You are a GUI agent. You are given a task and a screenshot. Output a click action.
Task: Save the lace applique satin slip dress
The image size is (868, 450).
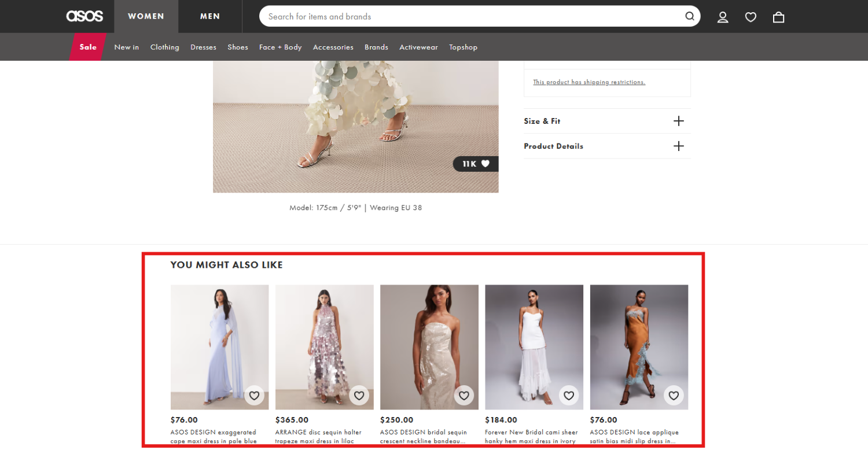click(674, 396)
